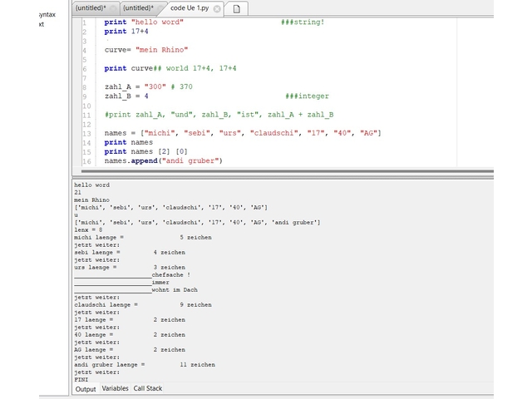Click the curve= "mein Rhino" line
This screenshot has width=532, height=399.
point(146,50)
